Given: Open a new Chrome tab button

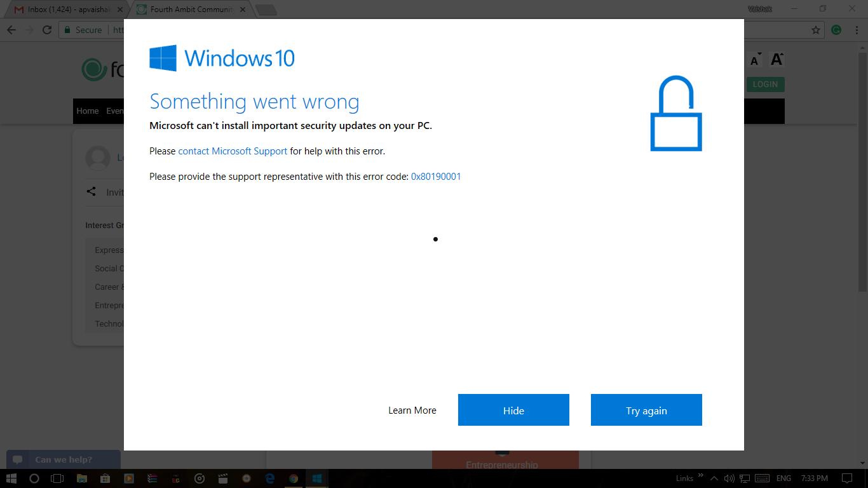Looking at the screenshot, I should tap(266, 10).
